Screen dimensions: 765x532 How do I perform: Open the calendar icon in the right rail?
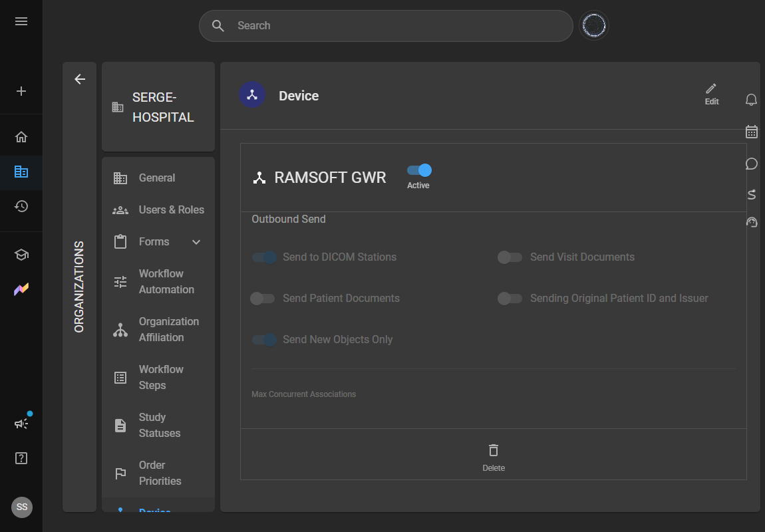(751, 132)
